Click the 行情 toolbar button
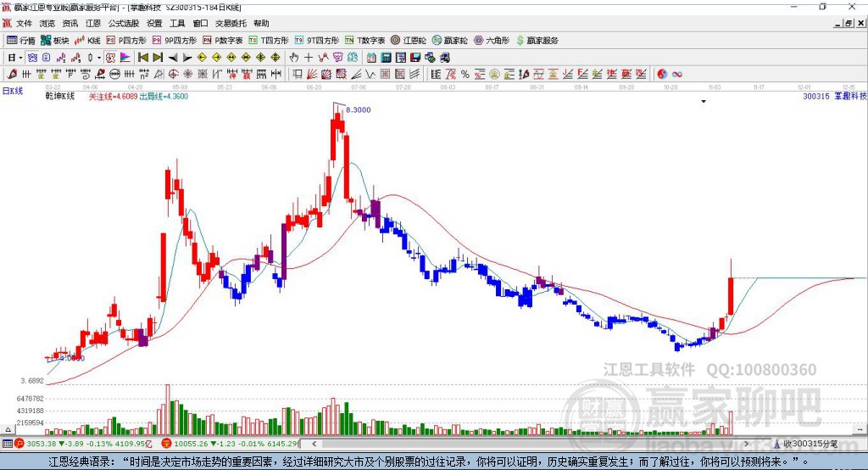Screen dimensions: 868x470 tap(20, 41)
